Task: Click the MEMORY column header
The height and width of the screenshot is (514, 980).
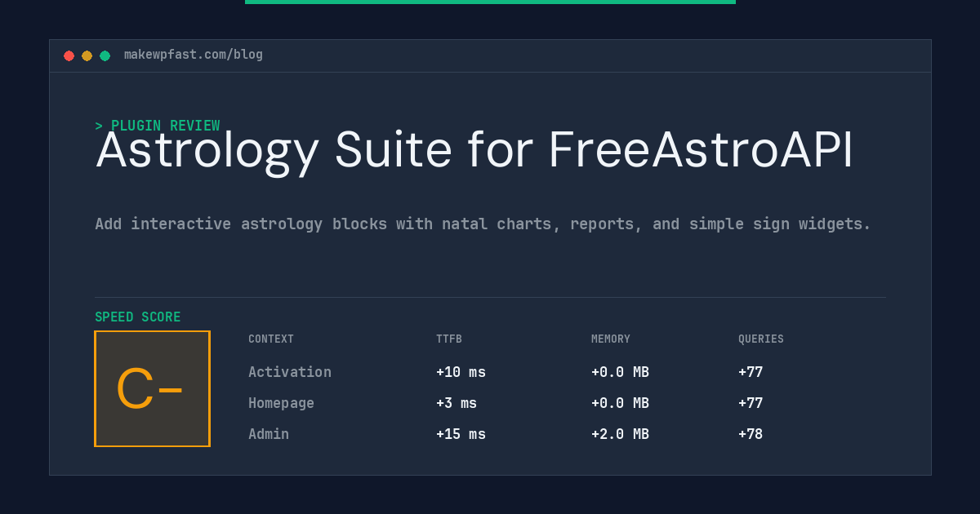Action: (611, 339)
